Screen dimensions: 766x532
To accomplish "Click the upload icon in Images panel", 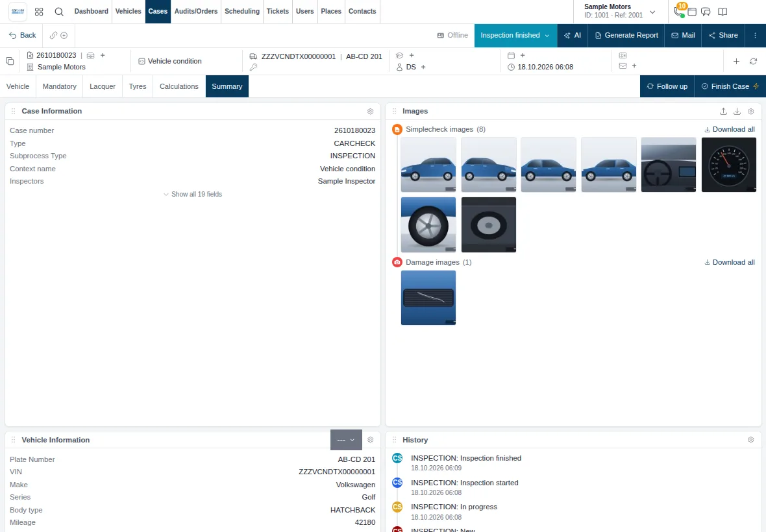I will pyautogui.click(x=724, y=112).
